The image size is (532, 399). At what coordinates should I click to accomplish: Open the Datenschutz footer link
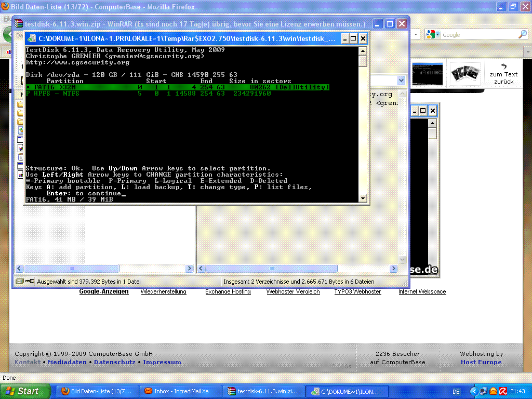coord(115,362)
